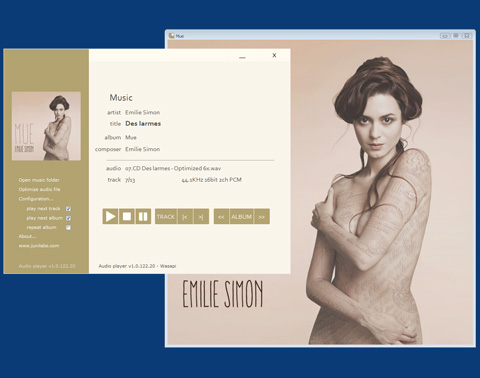
Task: Close the audio player with X
Action: [x=274, y=55]
